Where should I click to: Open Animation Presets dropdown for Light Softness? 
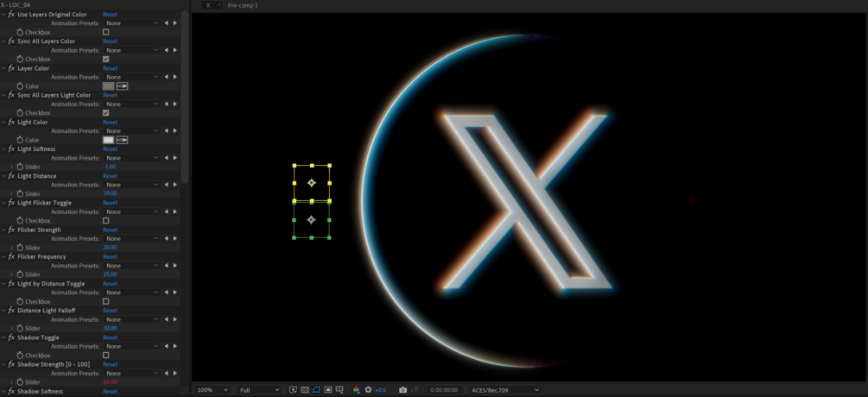click(132, 158)
